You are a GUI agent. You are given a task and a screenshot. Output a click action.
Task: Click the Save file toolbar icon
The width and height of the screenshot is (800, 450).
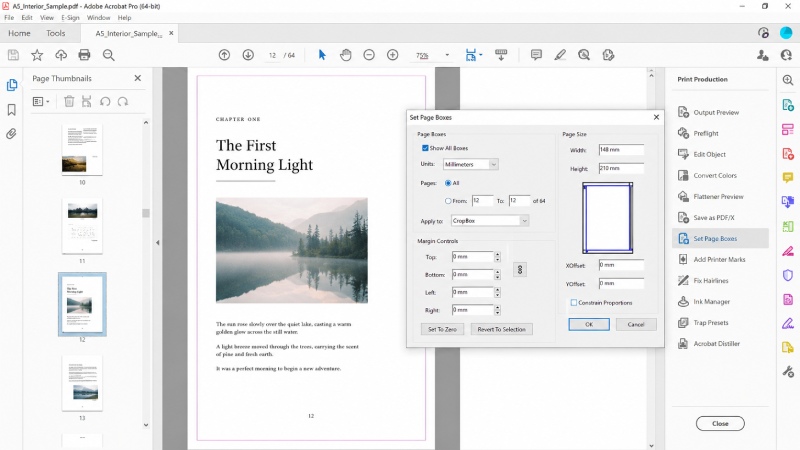tap(13, 55)
